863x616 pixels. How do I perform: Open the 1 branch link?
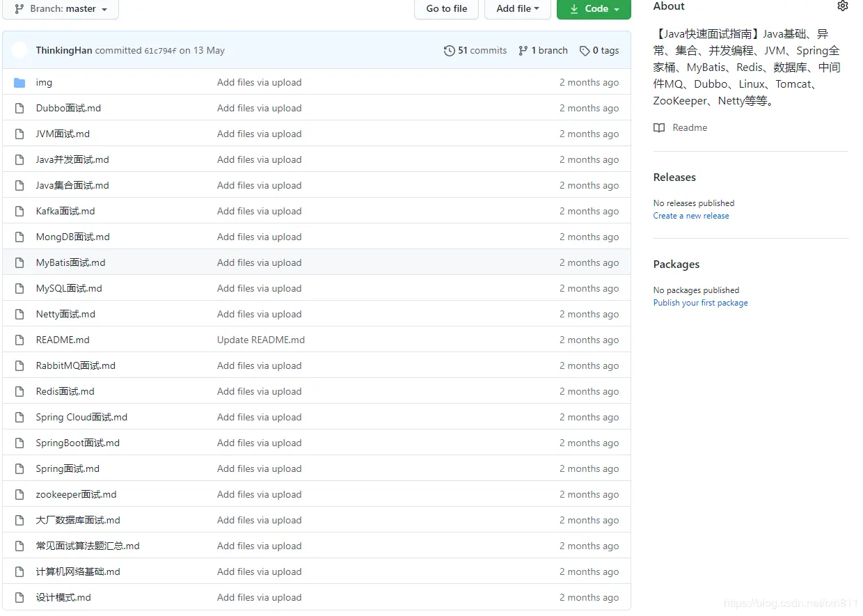pos(543,50)
